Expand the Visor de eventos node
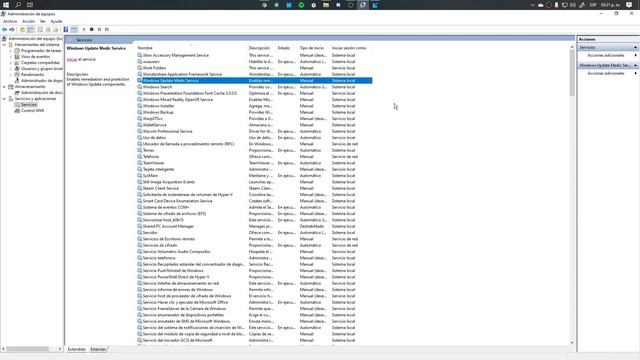This screenshot has width=640, height=360. (11, 57)
